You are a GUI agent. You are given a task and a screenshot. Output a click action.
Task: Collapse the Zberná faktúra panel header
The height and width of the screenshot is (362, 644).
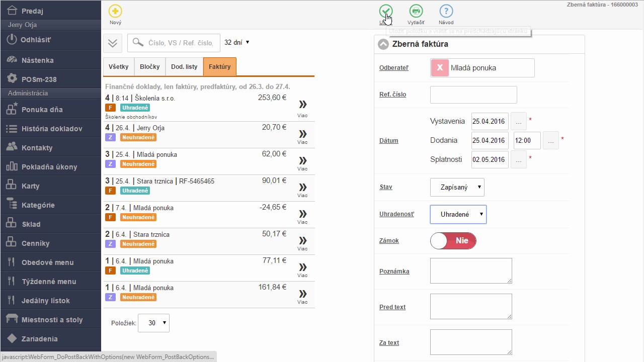click(x=383, y=44)
